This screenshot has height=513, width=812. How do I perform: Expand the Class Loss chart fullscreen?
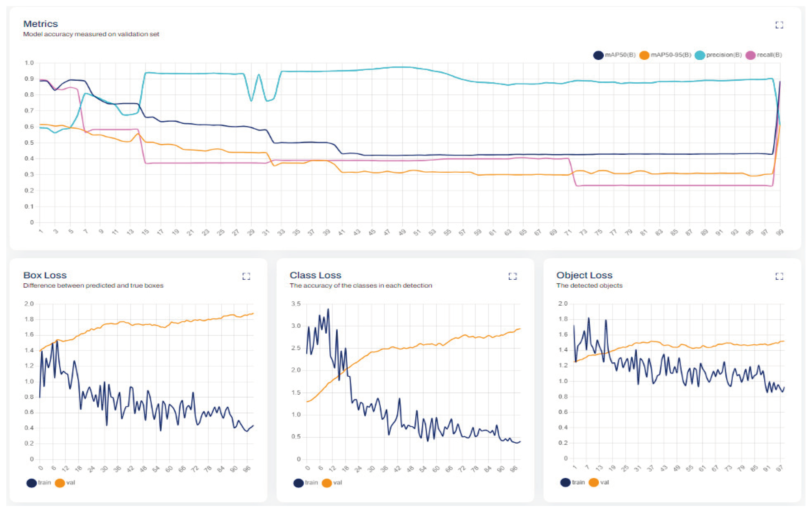pyautogui.click(x=513, y=276)
